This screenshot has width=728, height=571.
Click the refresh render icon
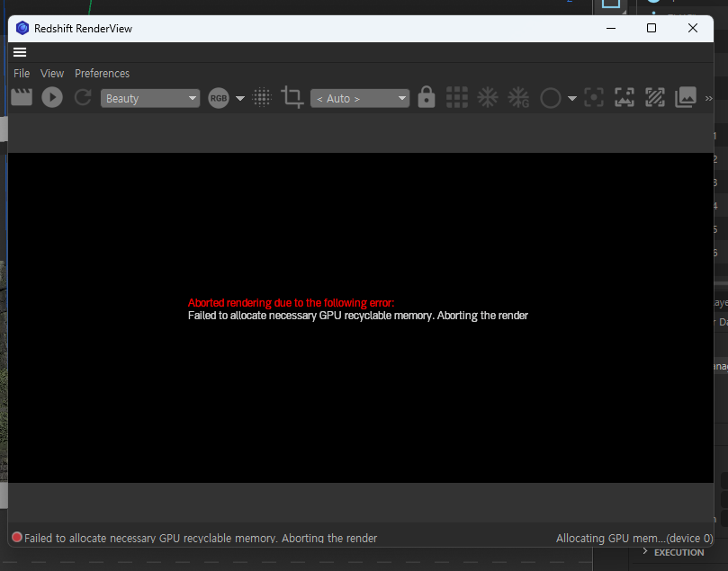(x=83, y=97)
